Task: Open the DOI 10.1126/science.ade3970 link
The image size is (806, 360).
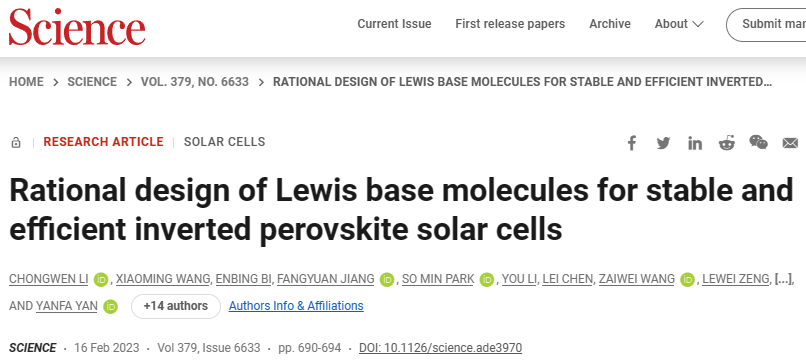Action: click(x=441, y=348)
